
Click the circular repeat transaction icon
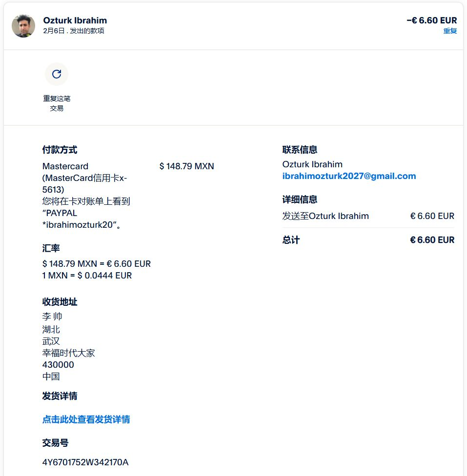point(57,74)
